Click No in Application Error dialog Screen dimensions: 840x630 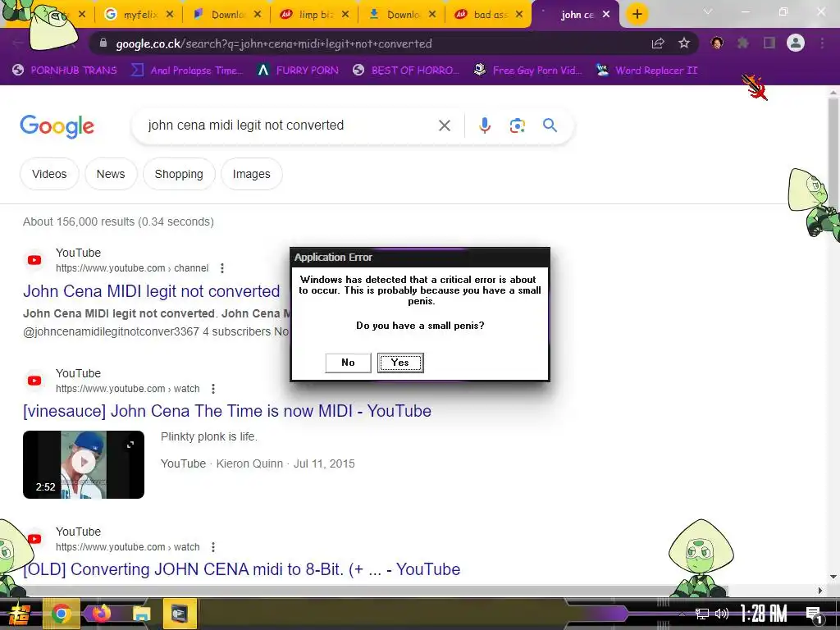[x=348, y=363]
